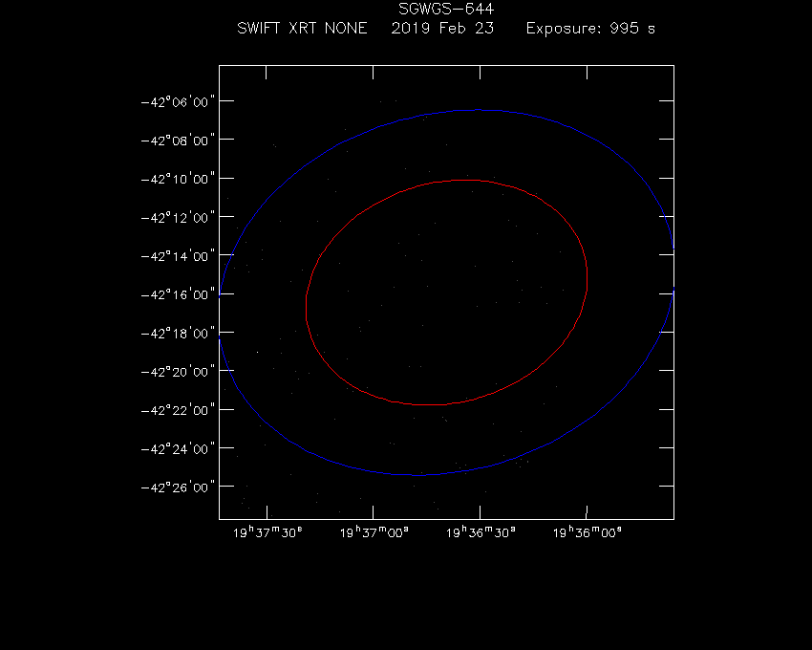Screen dimensions: 812x650
Task: Click declination label -42°22'00"
Action: pyautogui.click(x=178, y=410)
